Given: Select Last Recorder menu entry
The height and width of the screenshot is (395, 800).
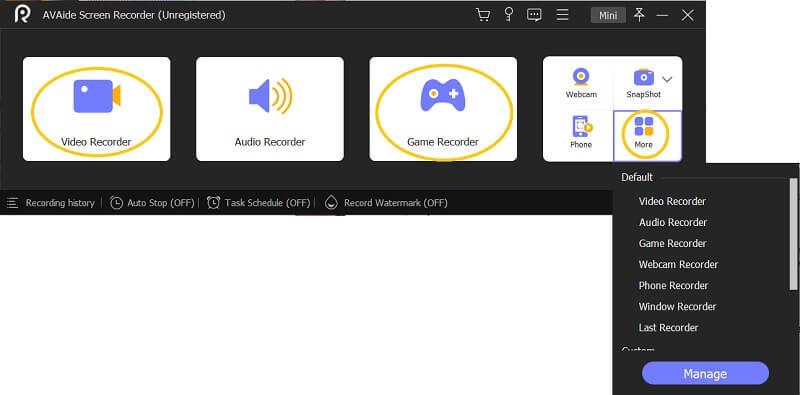Looking at the screenshot, I should 668,328.
